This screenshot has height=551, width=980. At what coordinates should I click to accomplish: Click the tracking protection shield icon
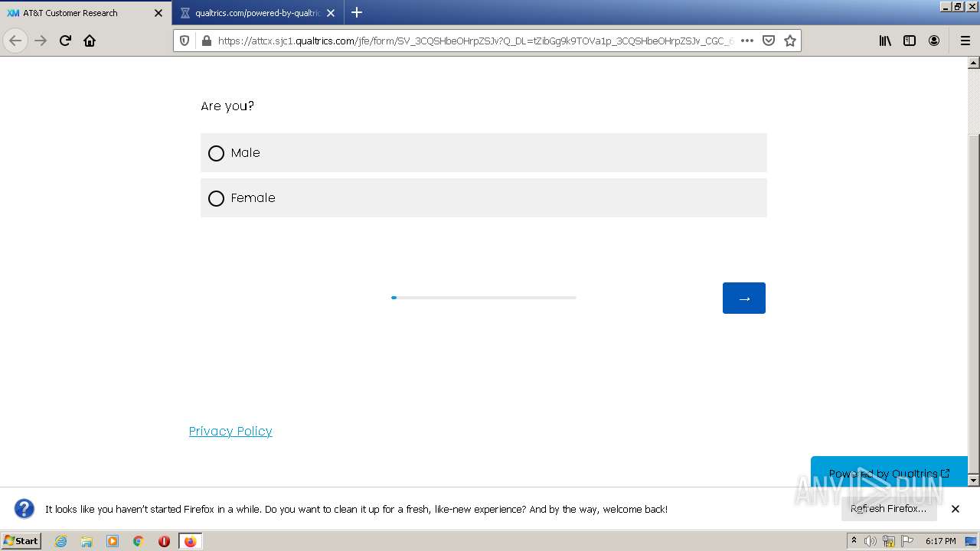pos(185,41)
